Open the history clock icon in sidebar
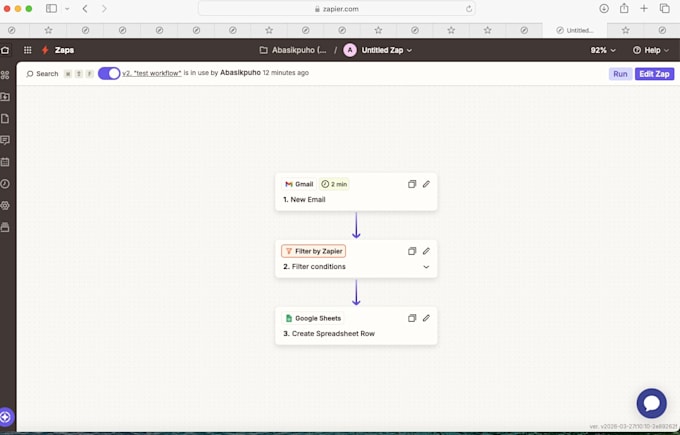The width and height of the screenshot is (680, 435). pos(5,183)
